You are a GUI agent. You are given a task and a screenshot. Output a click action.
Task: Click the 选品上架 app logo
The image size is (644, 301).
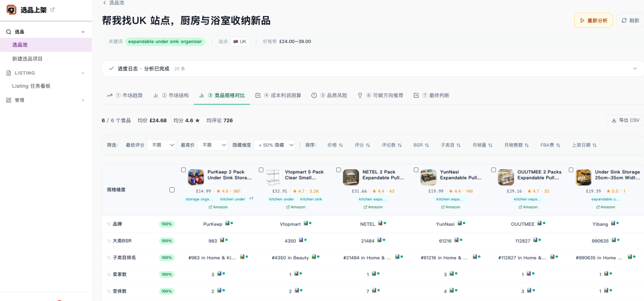pos(11,10)
